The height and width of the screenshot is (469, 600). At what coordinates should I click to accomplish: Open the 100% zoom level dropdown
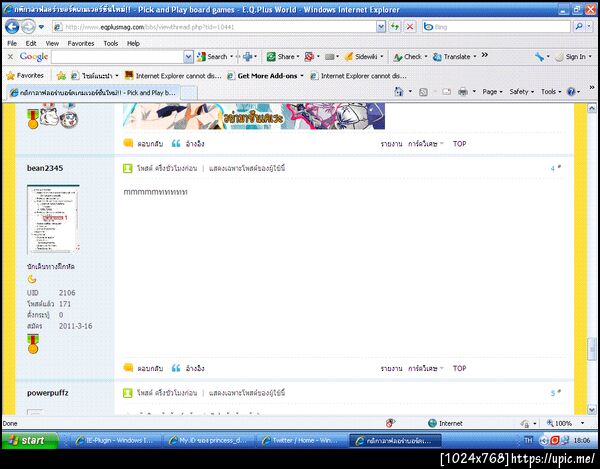pyautogui.click(x=582, y=423)
